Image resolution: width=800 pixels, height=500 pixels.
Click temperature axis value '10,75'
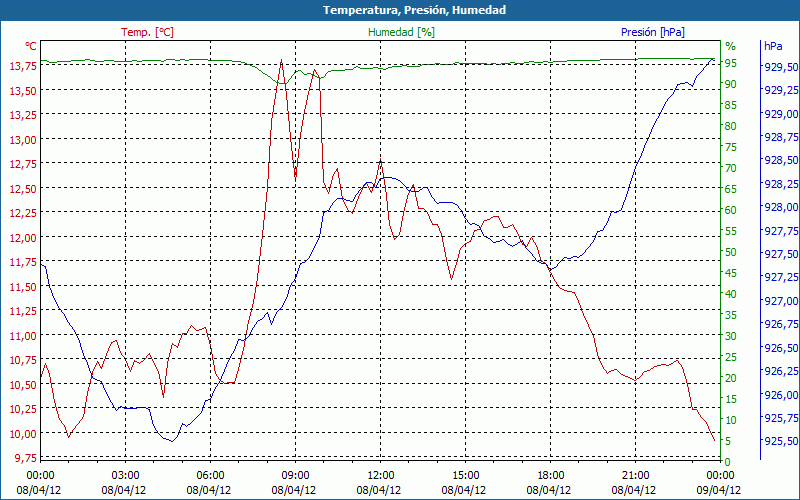click(x=23, y=360)
